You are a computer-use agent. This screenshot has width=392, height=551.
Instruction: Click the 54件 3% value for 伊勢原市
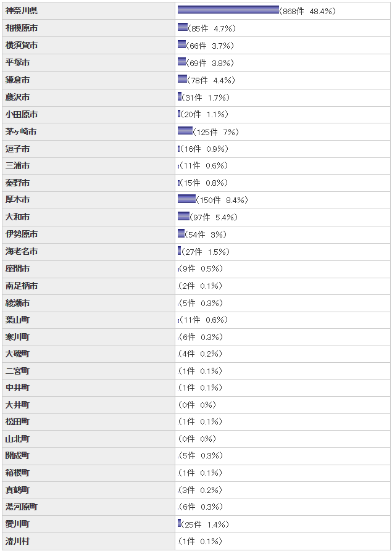207,234
